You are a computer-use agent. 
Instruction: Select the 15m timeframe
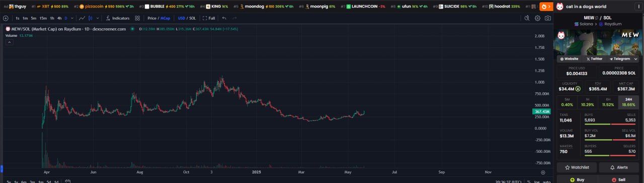click(43, 18)
